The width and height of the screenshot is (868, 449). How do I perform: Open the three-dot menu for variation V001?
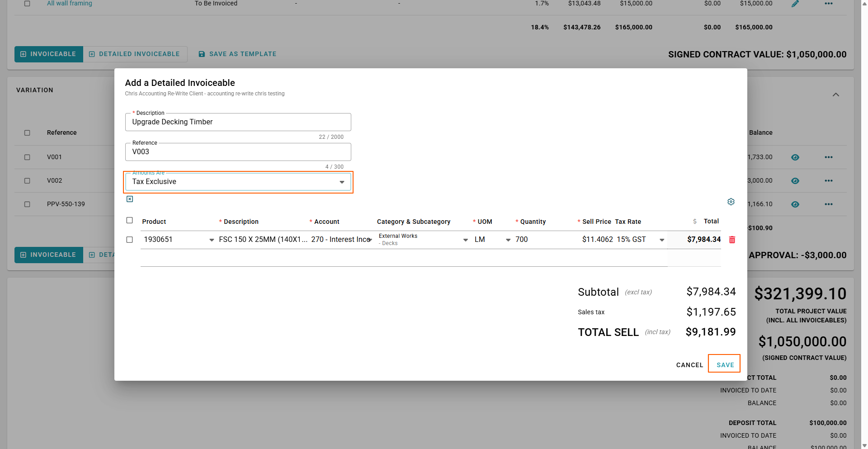tap(828, 157)
